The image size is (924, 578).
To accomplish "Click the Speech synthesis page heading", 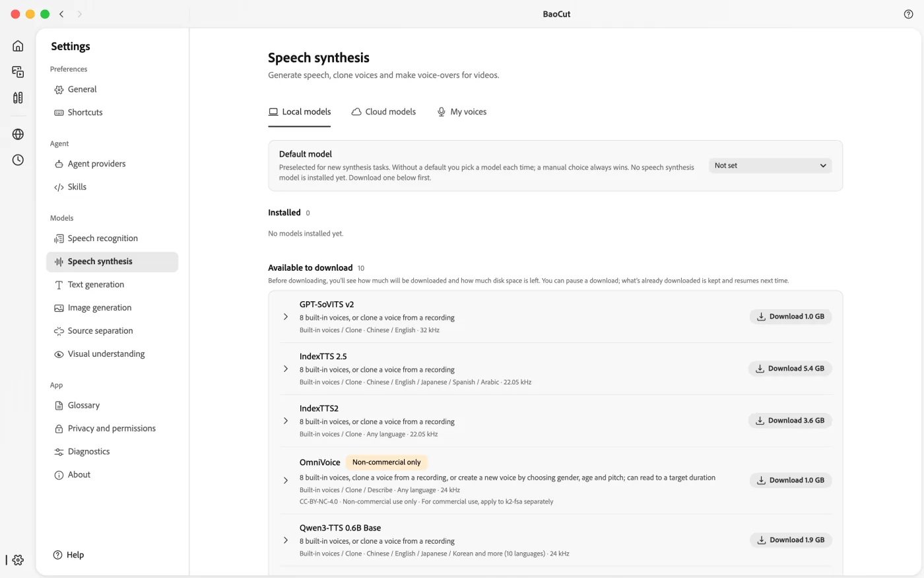I will [319, 57].
